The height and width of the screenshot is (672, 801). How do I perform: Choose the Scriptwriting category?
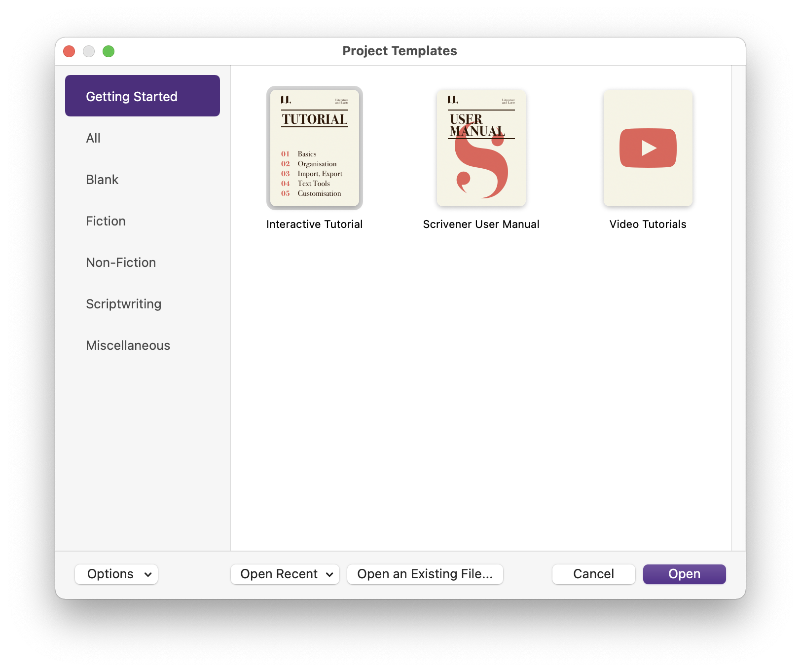[x=123, y=304]
